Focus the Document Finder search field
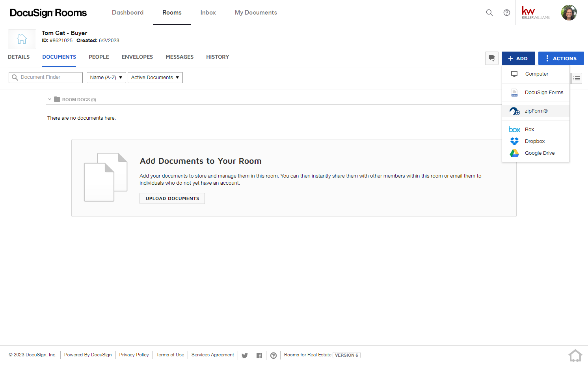The image size is (588, 378). (x=46, y=78)
